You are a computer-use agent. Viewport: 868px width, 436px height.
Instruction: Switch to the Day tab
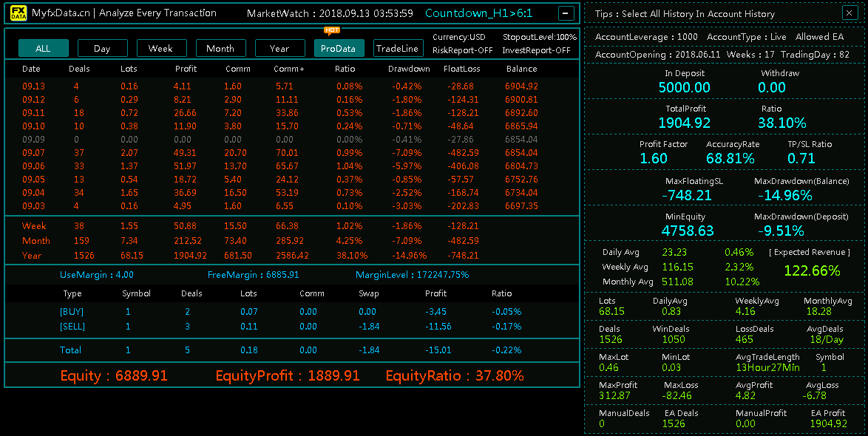point(103,48)
